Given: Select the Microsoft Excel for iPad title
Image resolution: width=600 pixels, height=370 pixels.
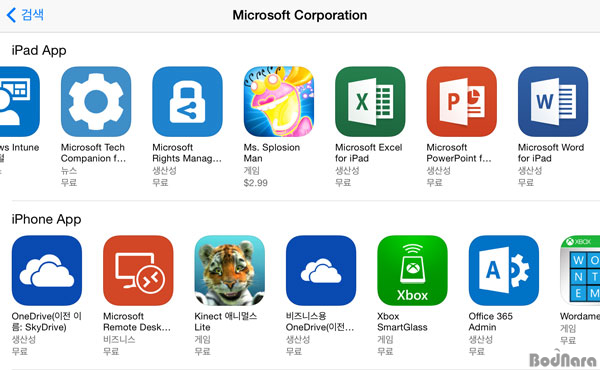Looking at the screenshot, I should (x=369, y=153).
